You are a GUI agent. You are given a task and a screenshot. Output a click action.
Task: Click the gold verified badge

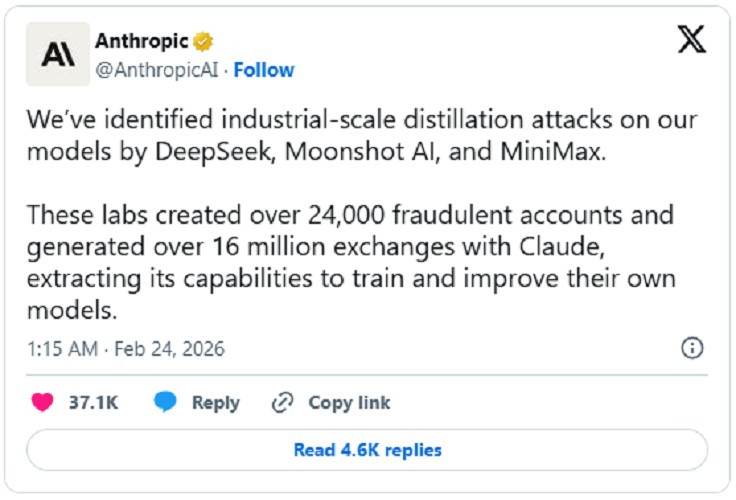(203, 42)
